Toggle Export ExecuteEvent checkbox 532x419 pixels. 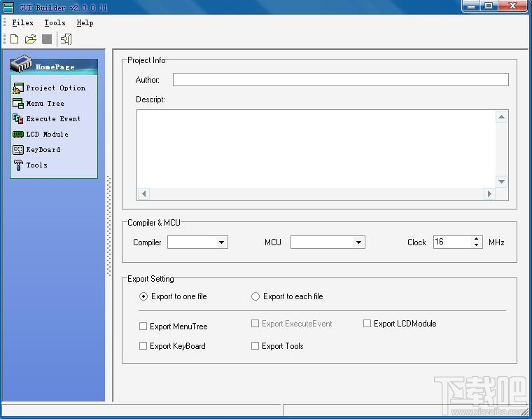point(255,323)
